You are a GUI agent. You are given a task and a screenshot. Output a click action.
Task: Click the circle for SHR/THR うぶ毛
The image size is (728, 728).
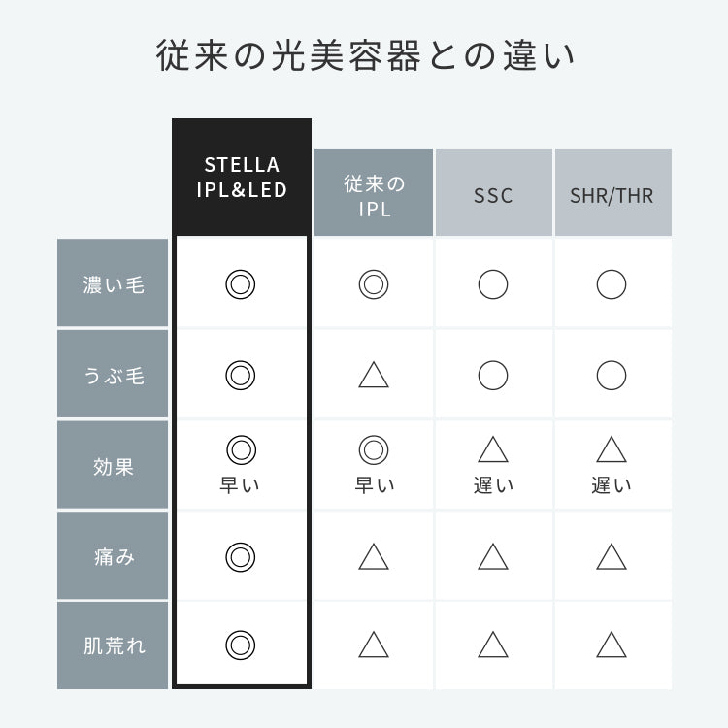612,375
